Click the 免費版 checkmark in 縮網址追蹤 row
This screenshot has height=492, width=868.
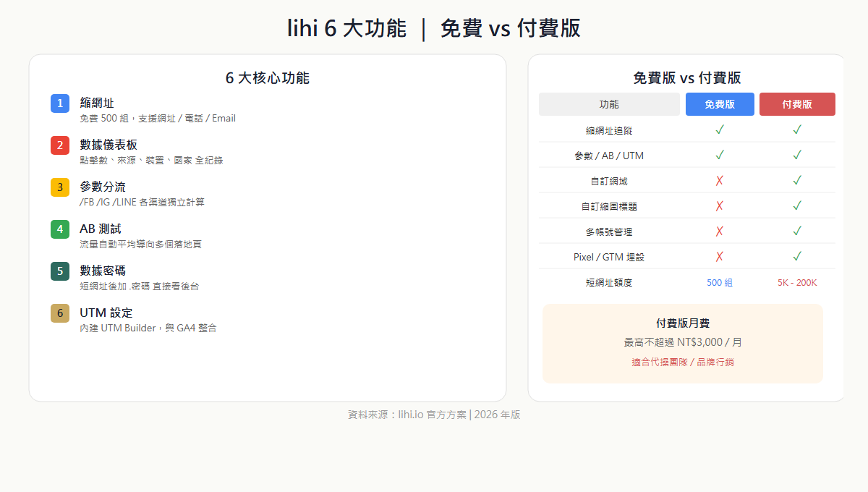click(x=720, y=130)
